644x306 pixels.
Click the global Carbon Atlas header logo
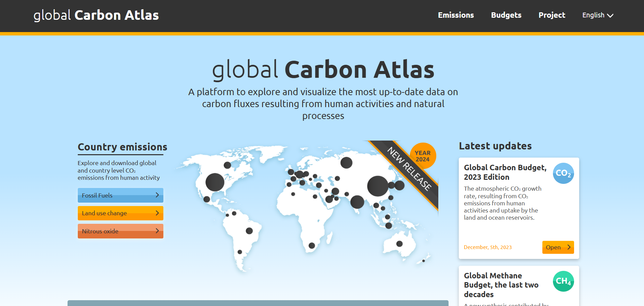point(96,15)
